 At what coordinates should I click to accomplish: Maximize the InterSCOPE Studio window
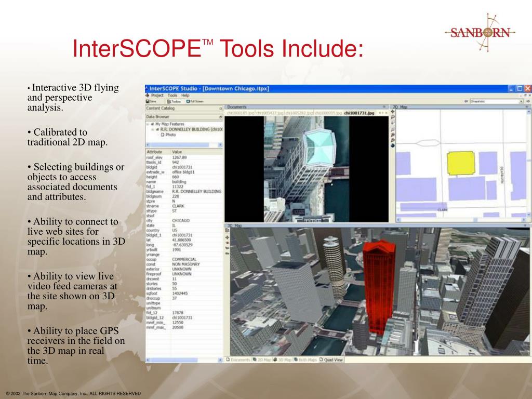pyautogui.click(x=520, y=88)
